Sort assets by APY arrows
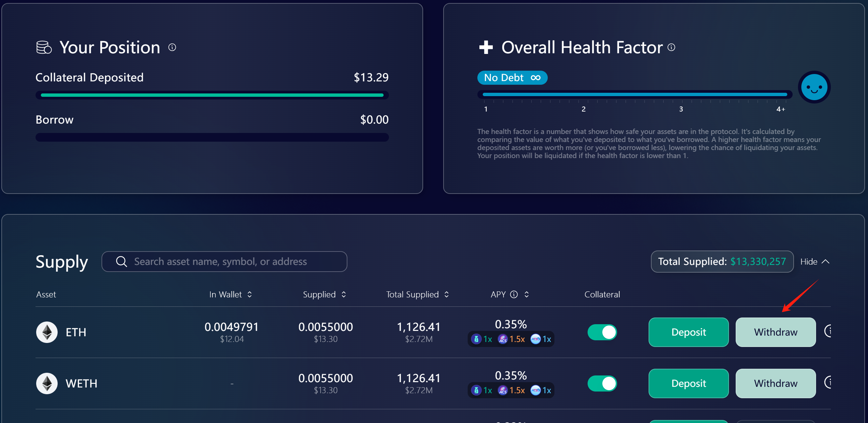 (x=527, y=294)
